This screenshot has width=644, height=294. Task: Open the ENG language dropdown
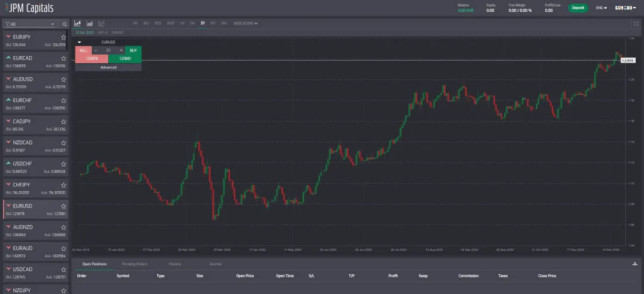(x=601, y=8)
